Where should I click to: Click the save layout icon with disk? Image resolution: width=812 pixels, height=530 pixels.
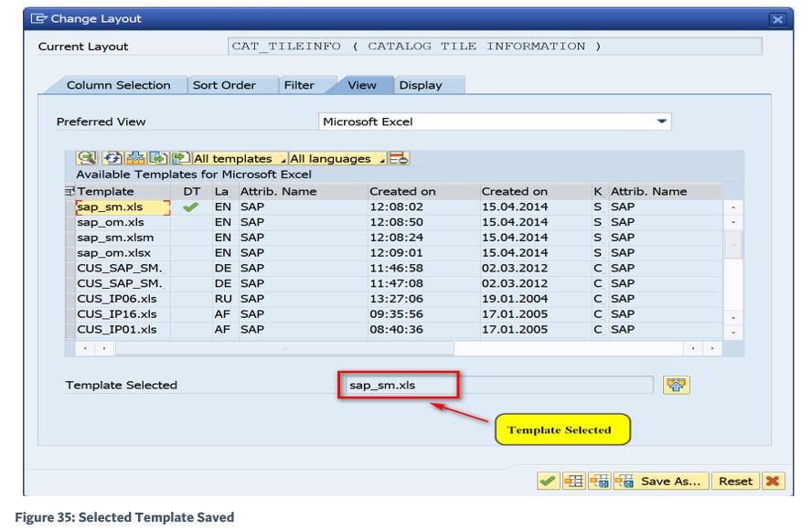click(600, 482)
